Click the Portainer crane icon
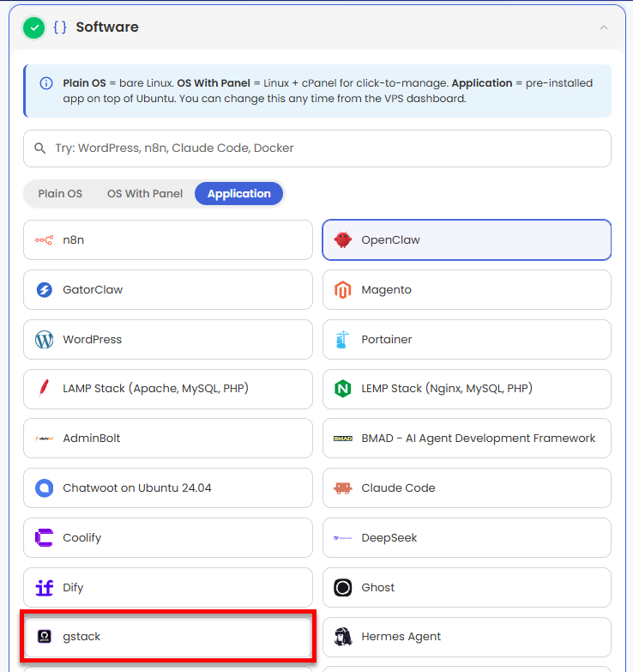Viewport: 633px width, 672px height. 342,339
